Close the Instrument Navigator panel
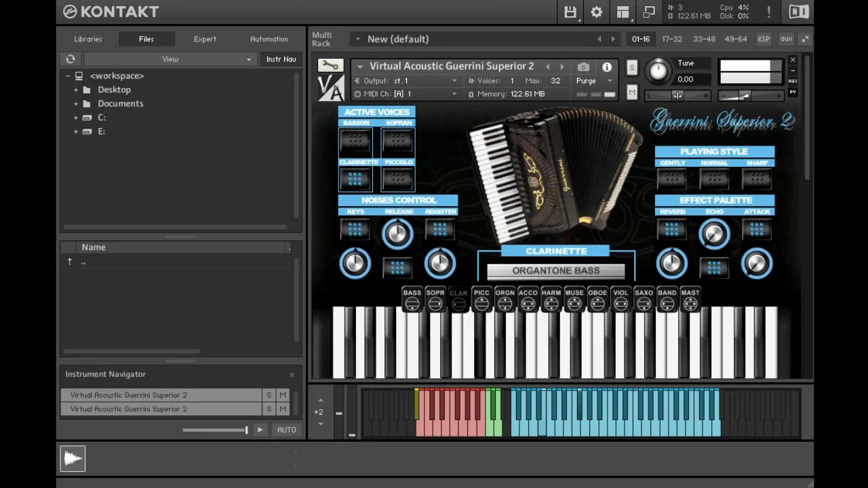This screenshot has width=868, height=488. click(x=292, y=375)
